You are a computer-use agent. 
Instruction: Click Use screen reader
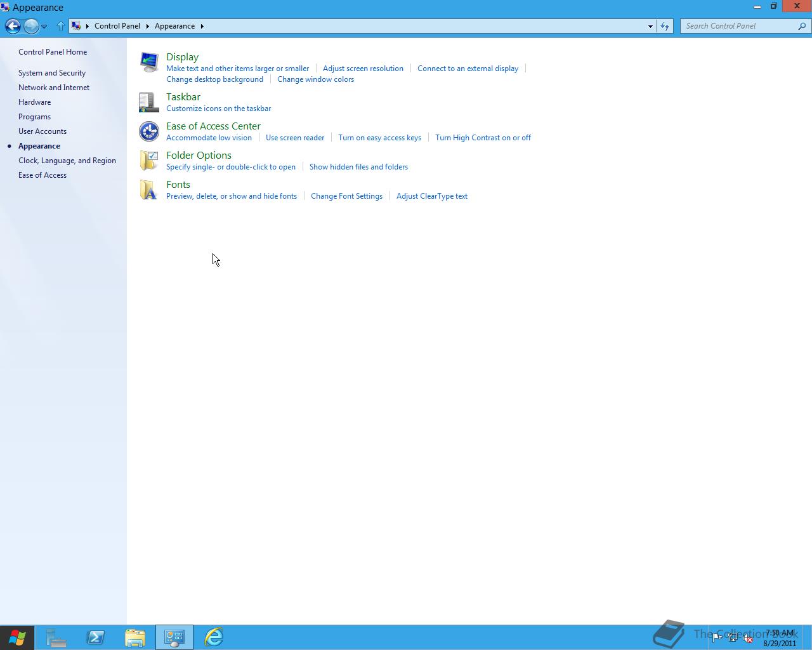pos(295,138)
